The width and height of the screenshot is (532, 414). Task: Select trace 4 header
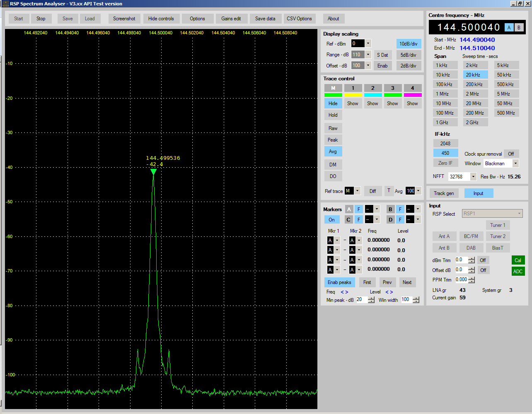pyautogui.click(x=413, y=88)
